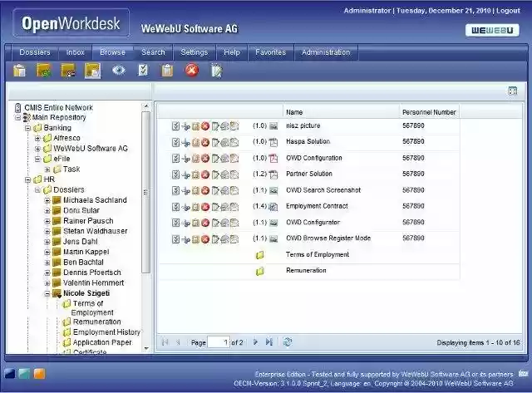Screen dimensions: 532x393
Task: Refresh the document list
Action: (287, 342)
